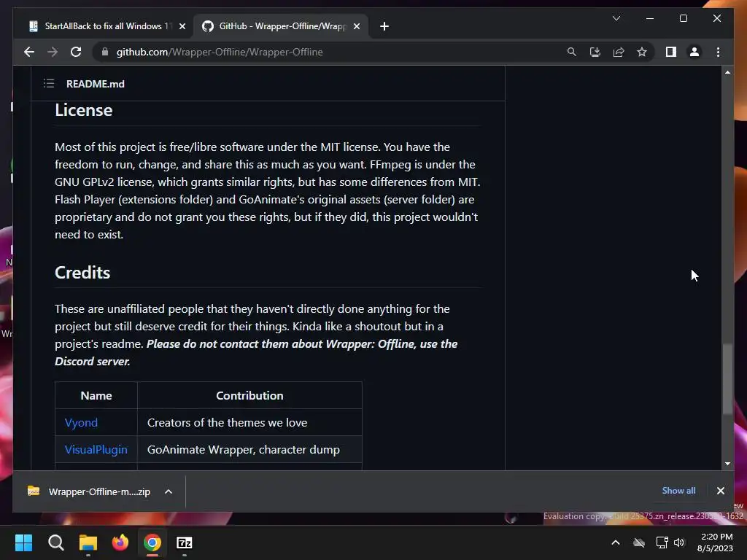Click the page scrollbar up arrow

(727, 72)
